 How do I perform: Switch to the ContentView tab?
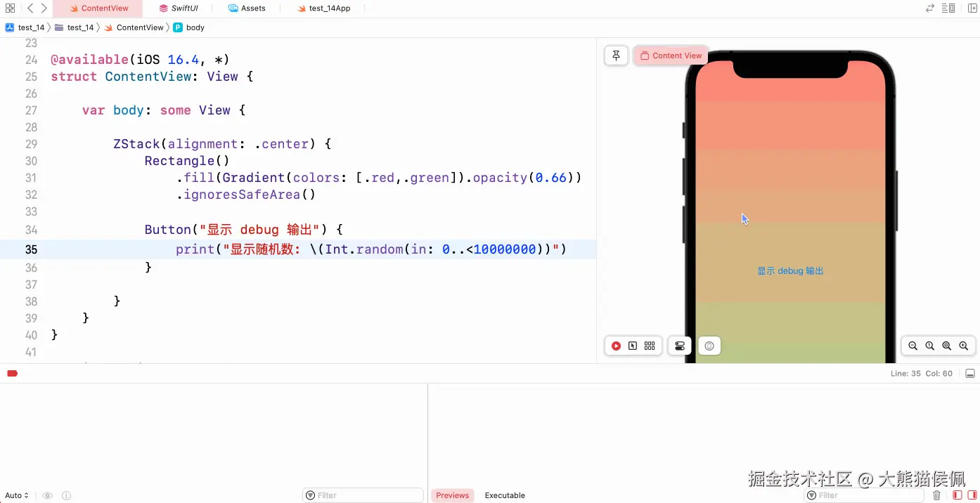(x=98, y=8)
